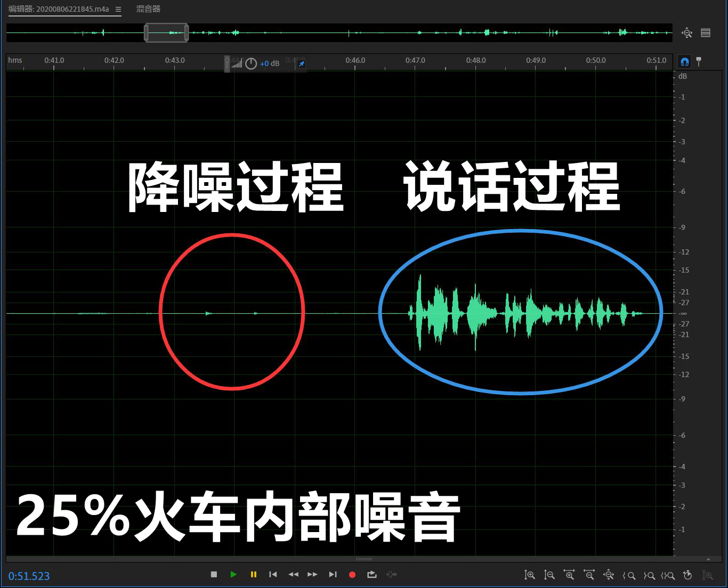728x588 pixels.
Task: Select the vertical Zoom Out Amplitude tool
Action: pyautogui.click(x=549, y=575)
